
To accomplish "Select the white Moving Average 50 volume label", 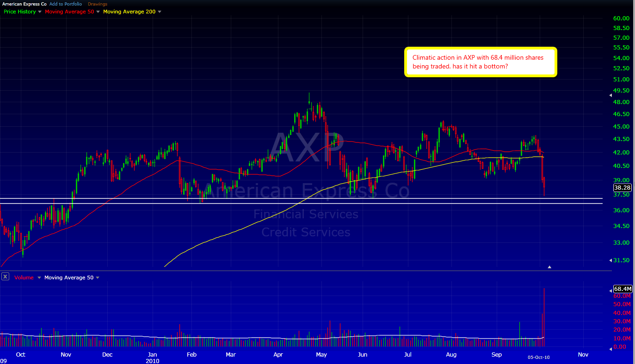I will click(69, 278).
